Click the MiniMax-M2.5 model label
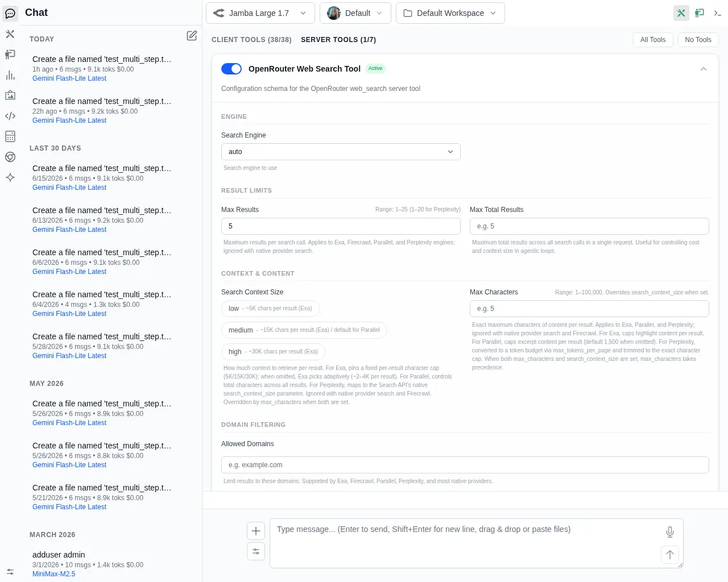 click(53, 574)
